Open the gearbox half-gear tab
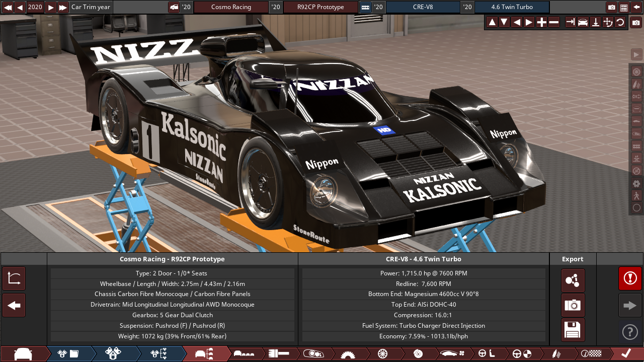This screenshot has width=644, height=362. coord(348,353)
